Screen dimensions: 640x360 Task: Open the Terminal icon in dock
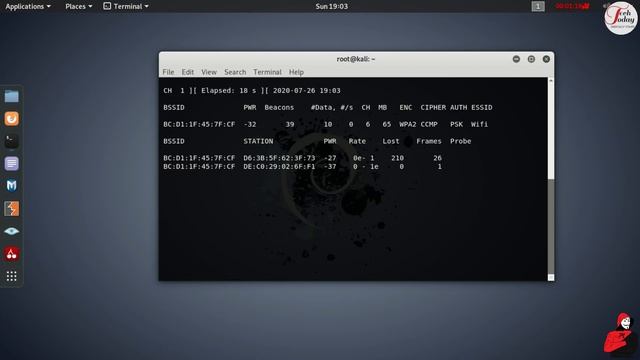[x=11, y=141]
